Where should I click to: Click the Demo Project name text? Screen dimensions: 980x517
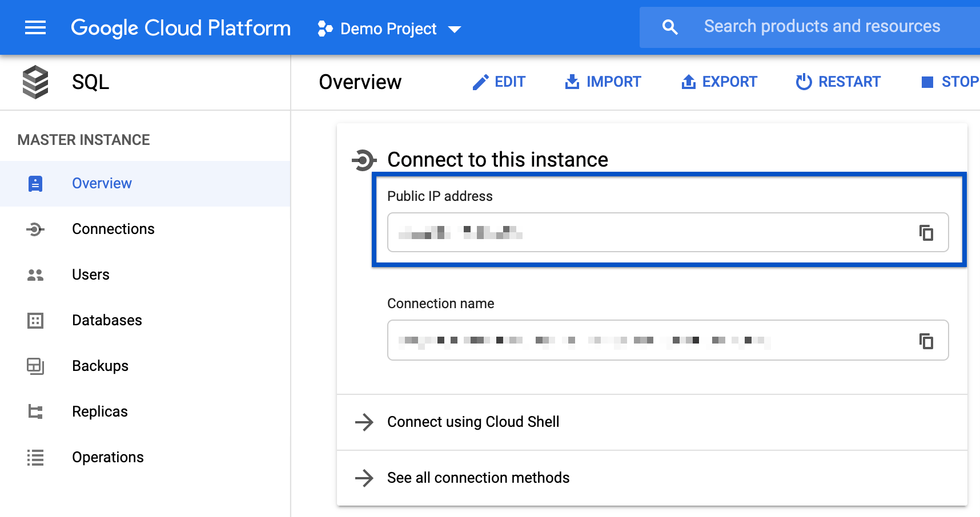(388, 29)
